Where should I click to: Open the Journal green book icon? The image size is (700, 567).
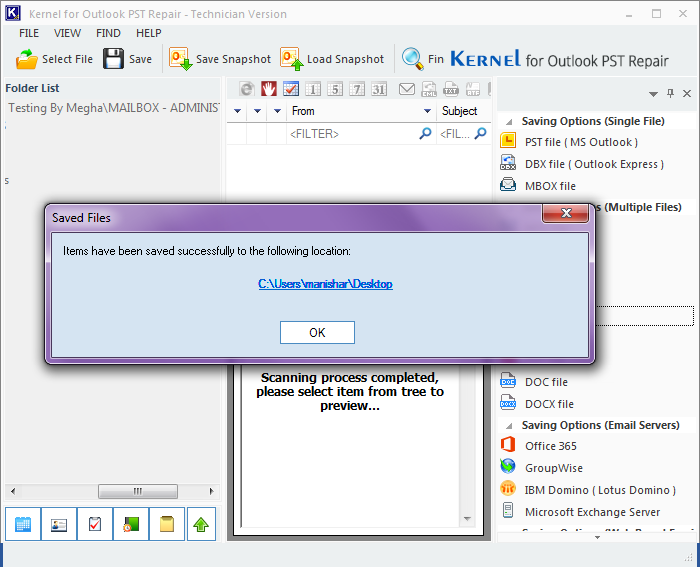(x=131, y=524)
